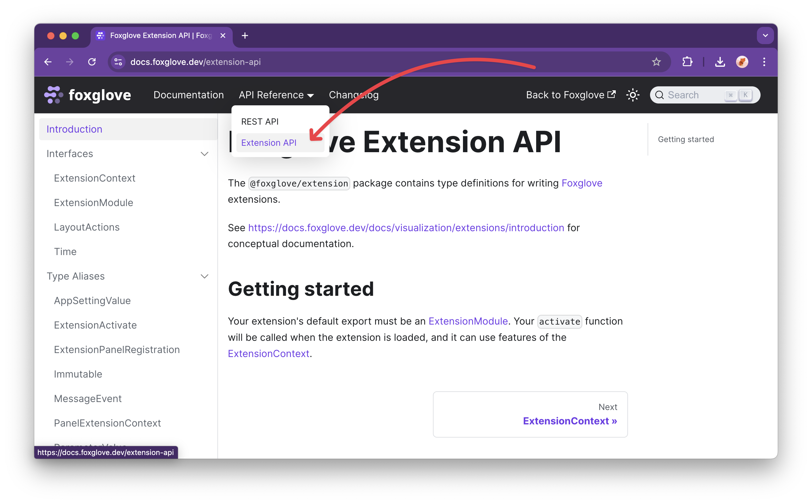Select Documentation in the top navigation
This screenshot has height=504, width=812.
pos(189,95)
